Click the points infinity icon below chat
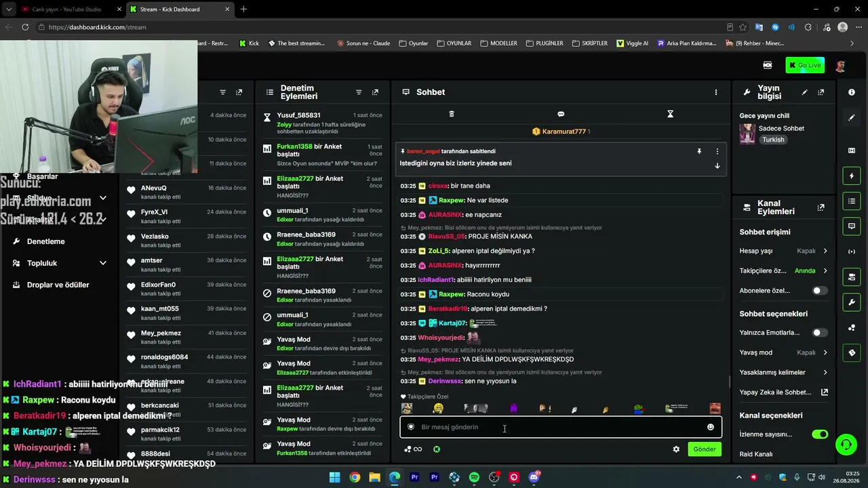This screenshot has height=488, width=868. tap(413, 449)
